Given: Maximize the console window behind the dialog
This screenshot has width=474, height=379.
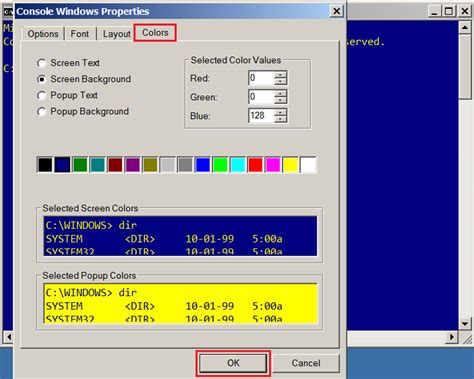Looking at the screenshot, I should [449, 12].
